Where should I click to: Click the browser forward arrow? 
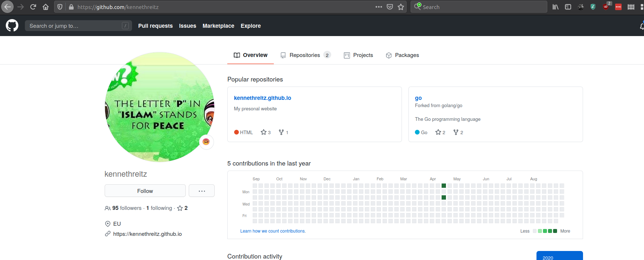pos(21,7)
